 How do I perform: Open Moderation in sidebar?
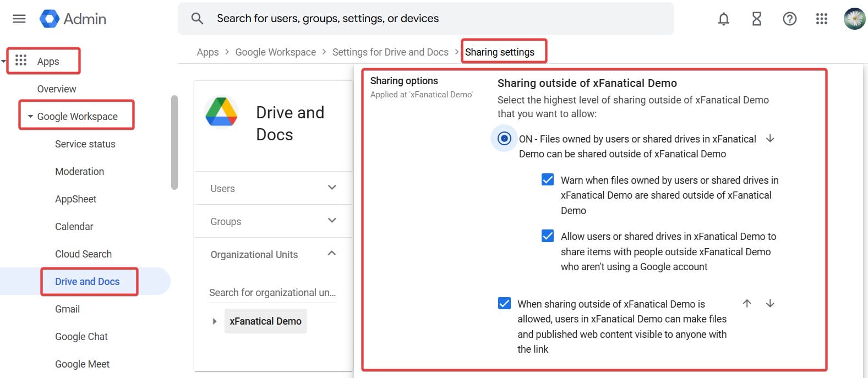tap(80, 172)
